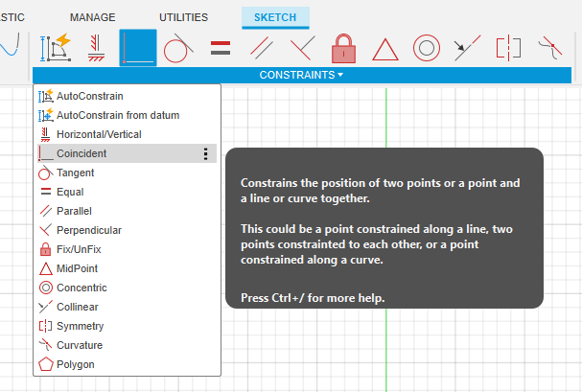Select AutoConstrain from datum menu entry
The height and width of the screenshot is (392, 582).
[x=117, y=115]
